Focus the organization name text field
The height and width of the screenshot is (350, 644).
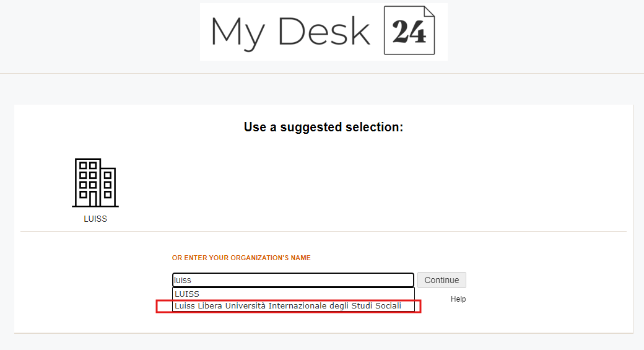292,280
